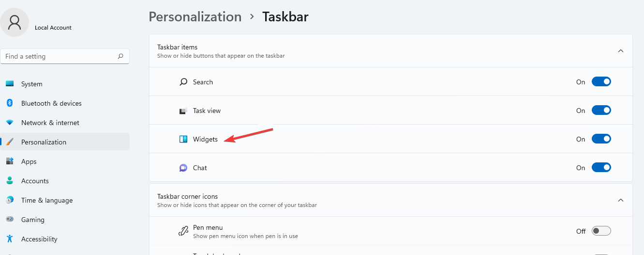The height and width of the screenshot is (255, 644).
Task: Click the local account avatar icon
Action: [x=15, y=22]
